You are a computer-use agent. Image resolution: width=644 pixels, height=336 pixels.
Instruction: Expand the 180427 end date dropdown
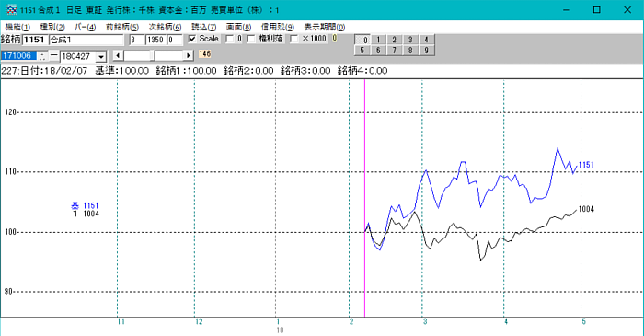[101, 56]
